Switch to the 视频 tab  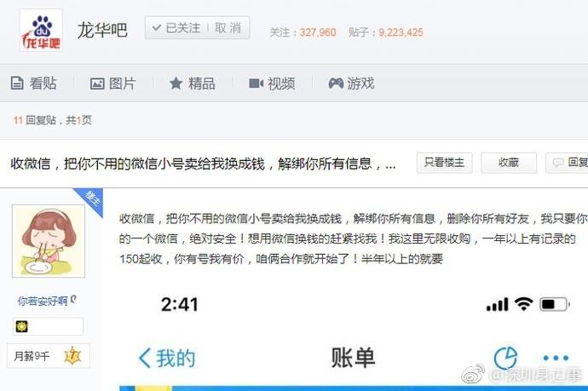[x=272, y=83]
